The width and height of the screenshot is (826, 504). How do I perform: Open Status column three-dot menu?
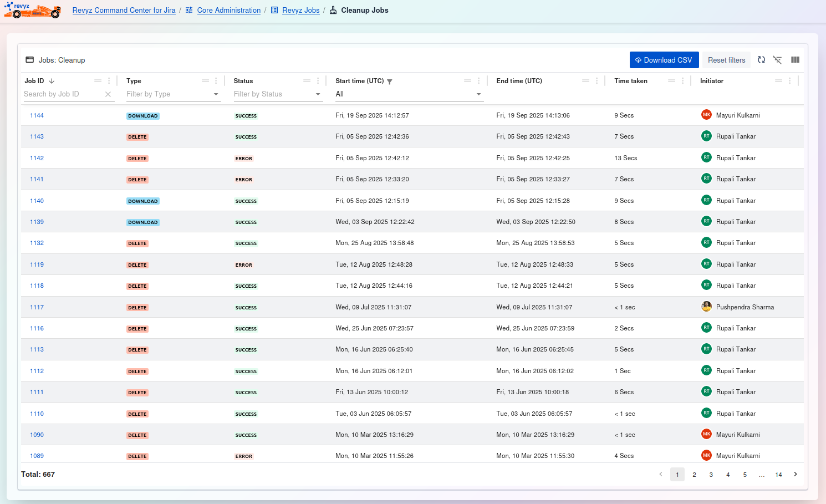coord(318,81)
